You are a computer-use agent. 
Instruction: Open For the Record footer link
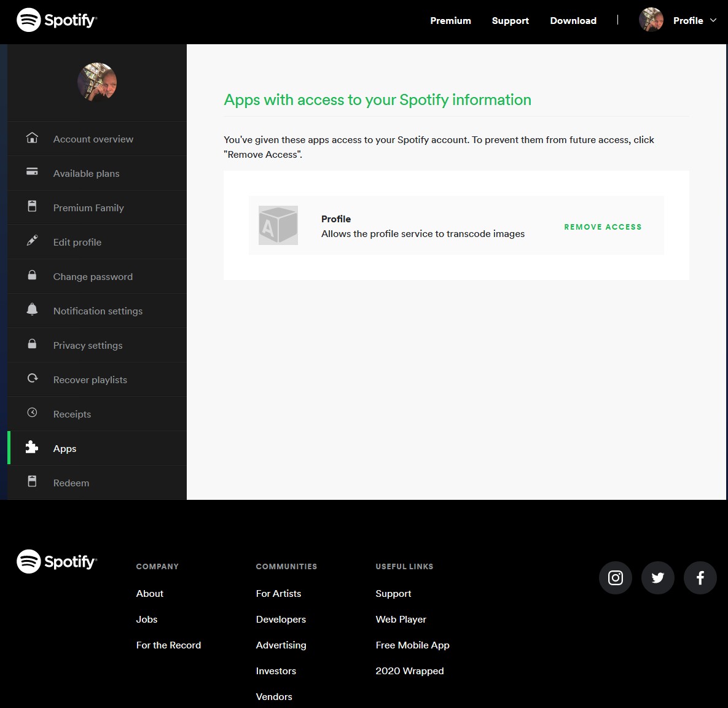pyautogui.click(x=168, y=645)
